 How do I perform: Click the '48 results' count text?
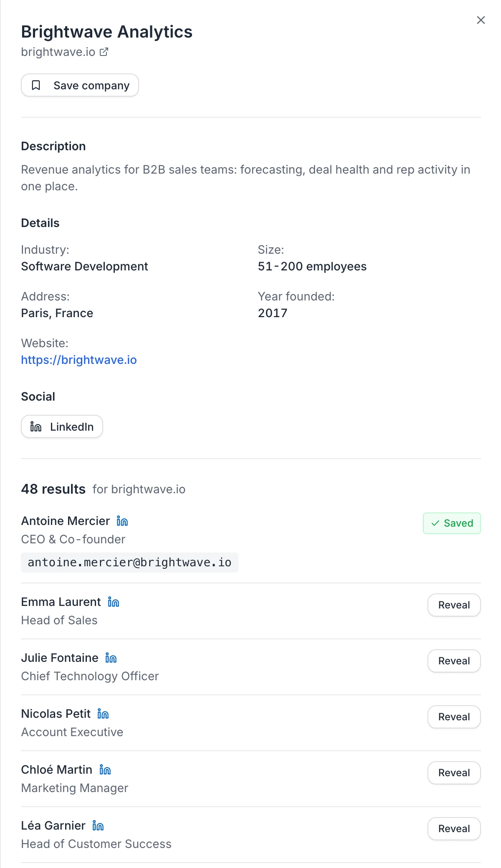53,489
